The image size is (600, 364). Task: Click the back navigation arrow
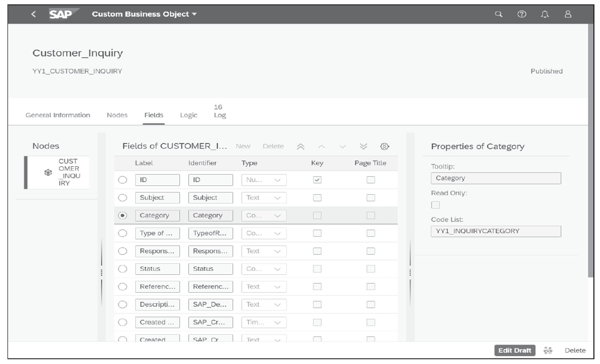[x=33, y=14]
